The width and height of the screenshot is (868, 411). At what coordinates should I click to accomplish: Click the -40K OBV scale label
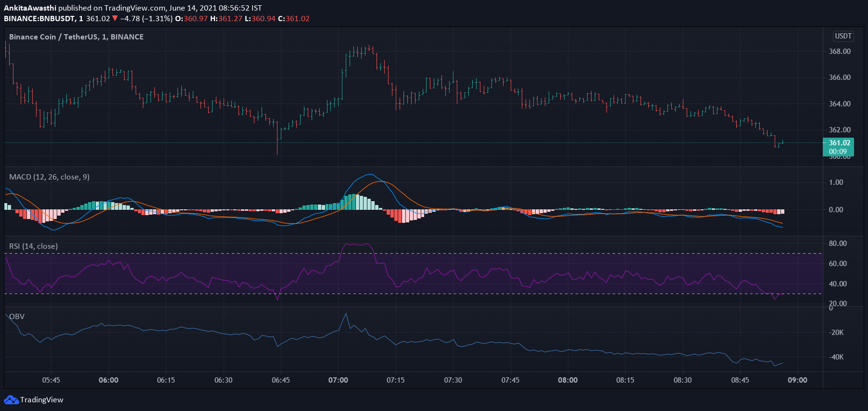click(x=836, y=357)
